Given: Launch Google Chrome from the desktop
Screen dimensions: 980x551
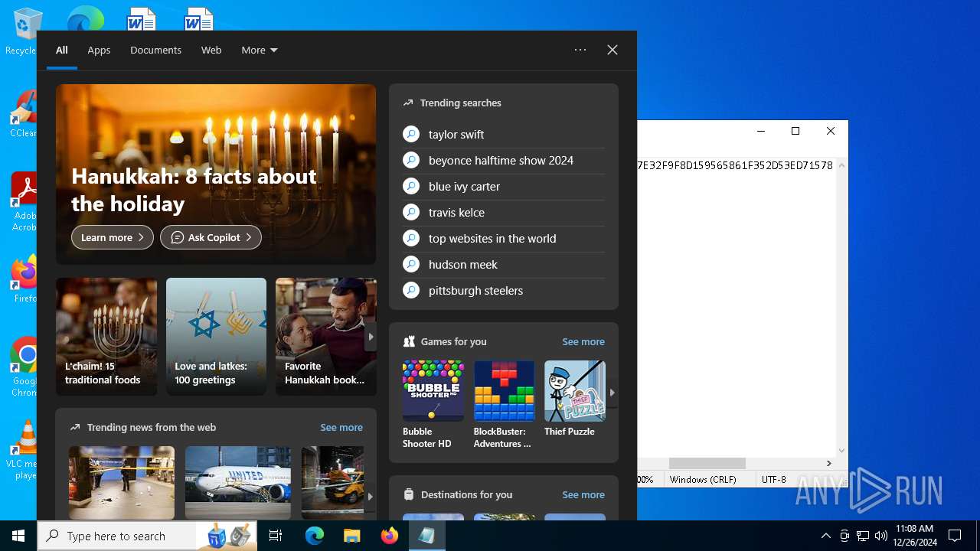Looking at the screenshot, I should 24,367.
